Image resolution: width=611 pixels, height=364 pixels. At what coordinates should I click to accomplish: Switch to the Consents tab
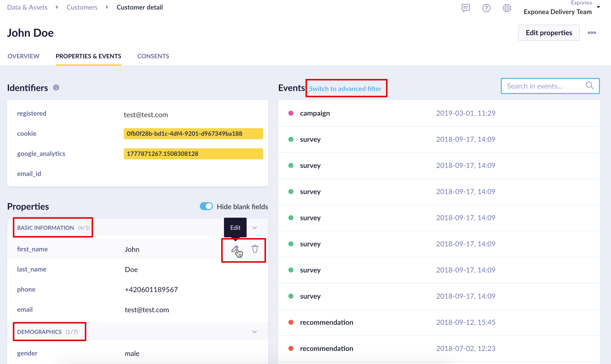point(153,56)
